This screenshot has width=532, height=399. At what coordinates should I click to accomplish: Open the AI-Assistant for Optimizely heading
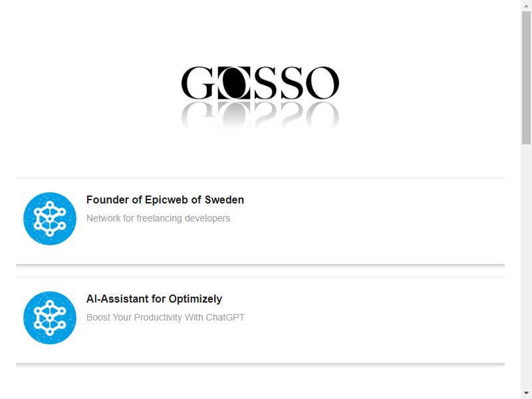(154, 299)
